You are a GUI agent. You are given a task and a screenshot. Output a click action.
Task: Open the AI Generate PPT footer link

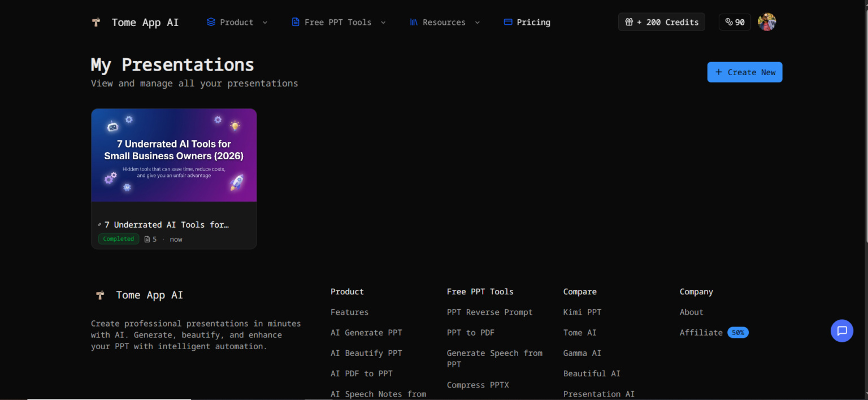(x=366, y=333)
